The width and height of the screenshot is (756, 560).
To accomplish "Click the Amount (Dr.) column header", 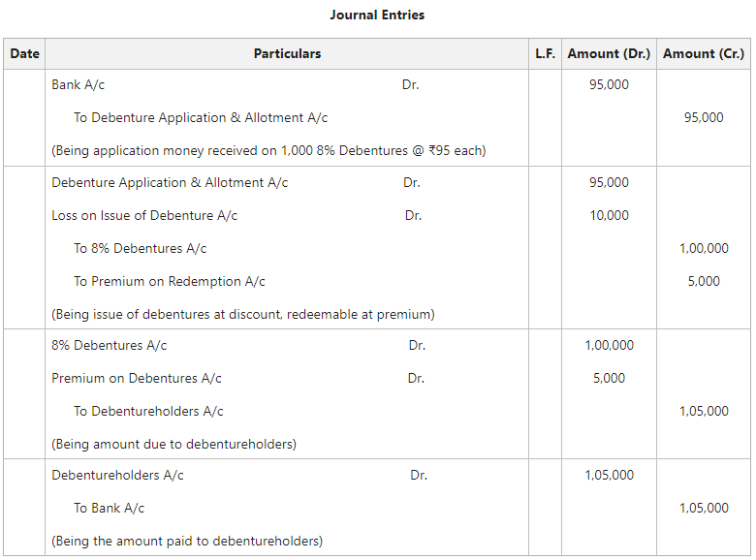I will (x=609, y=53).
